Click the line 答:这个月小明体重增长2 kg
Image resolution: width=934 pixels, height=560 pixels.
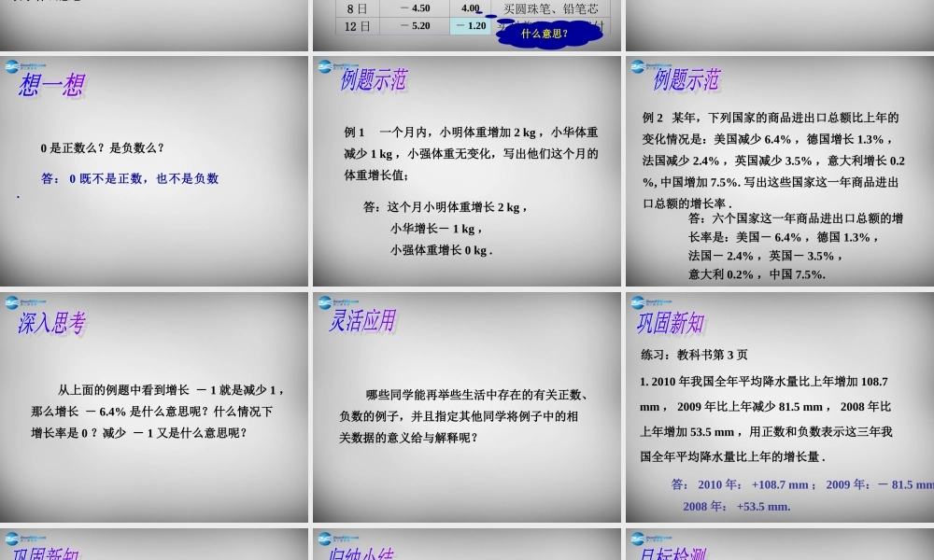coord(446,207)
